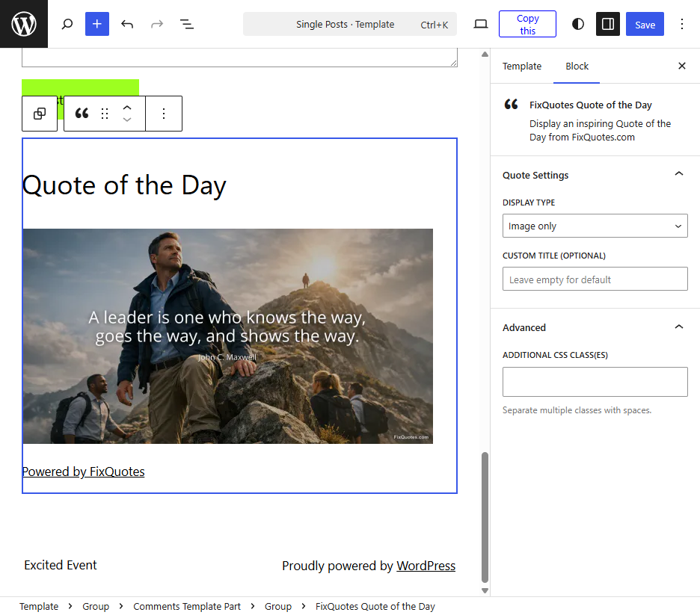Switch to the Template tab

(x=522, y=66)
